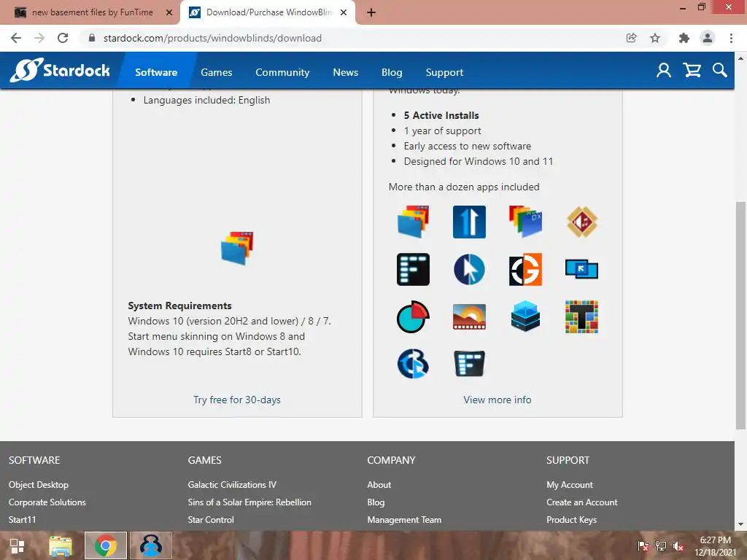747x560 pixels.
Task: Open footer Blog link under Company
Action: 376,502
